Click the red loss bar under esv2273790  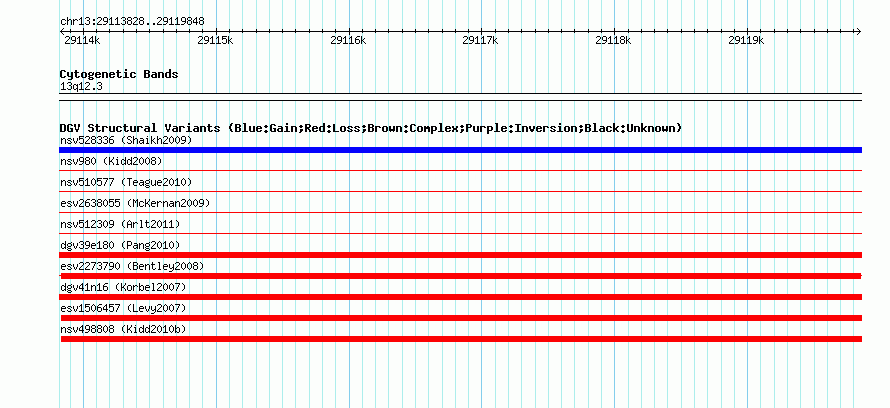coord(460,276)
